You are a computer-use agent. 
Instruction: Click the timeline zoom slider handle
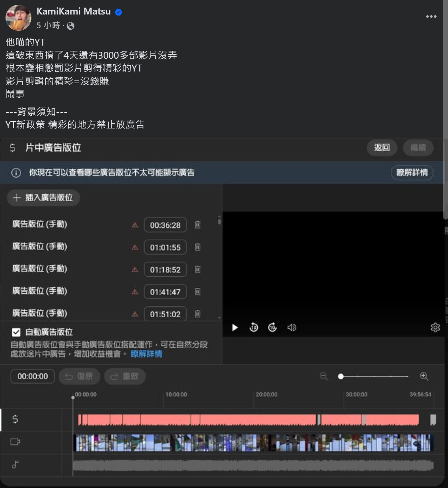click(341, 376)
